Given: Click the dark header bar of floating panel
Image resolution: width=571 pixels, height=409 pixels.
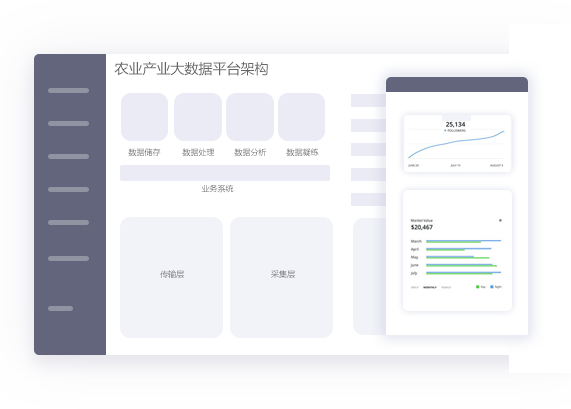Looking at the screenshot, I should click(x=457, y=84).
